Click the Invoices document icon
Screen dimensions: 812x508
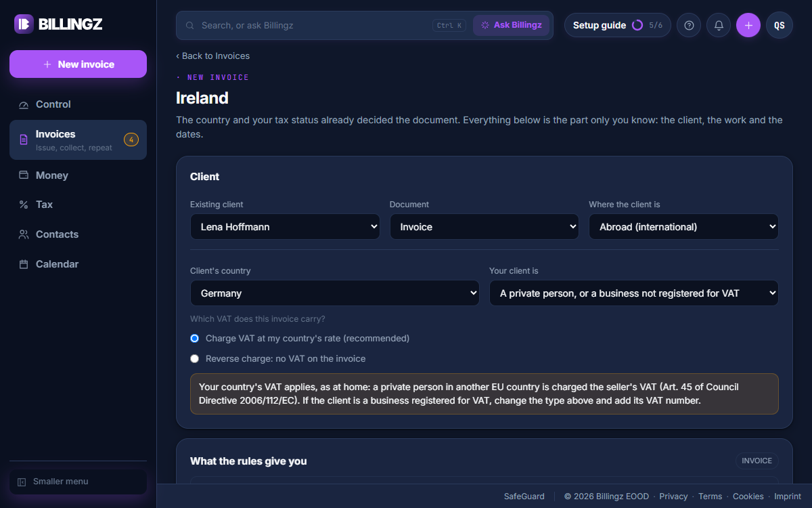(24, 140)
